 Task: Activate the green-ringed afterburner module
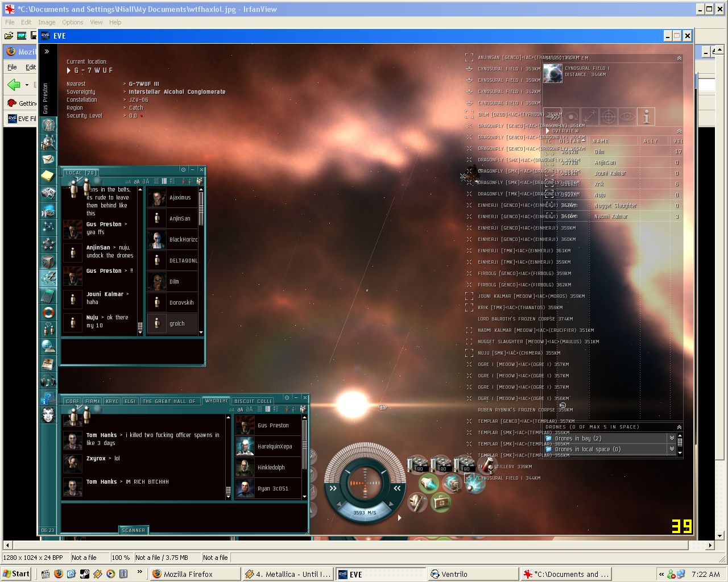coord(429,484)
